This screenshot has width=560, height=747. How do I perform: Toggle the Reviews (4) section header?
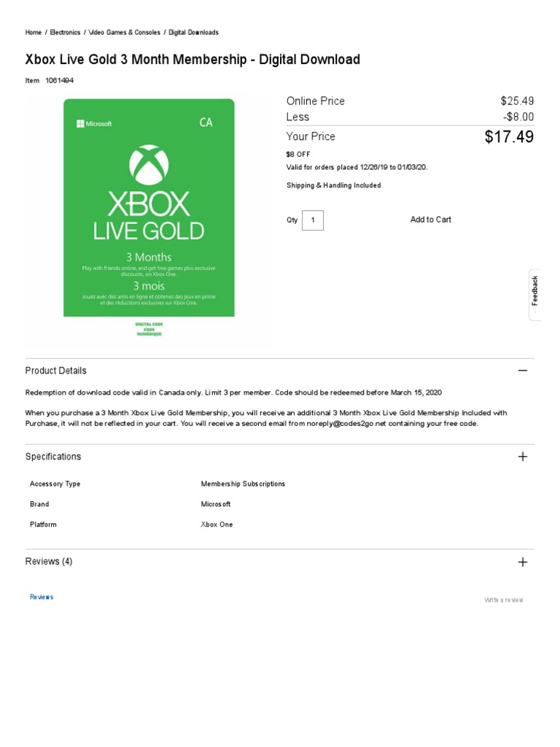coord(279,562)
